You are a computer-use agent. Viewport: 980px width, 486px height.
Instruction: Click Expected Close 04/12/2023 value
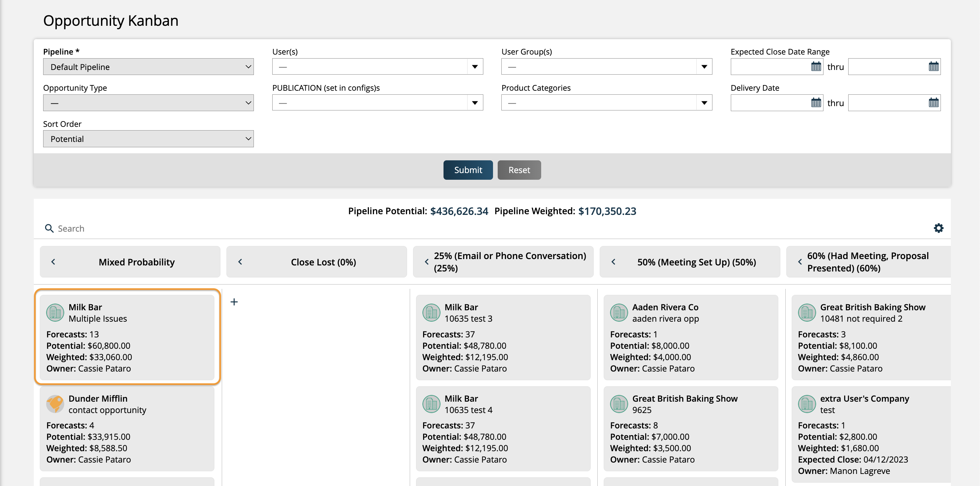pyautogui.click(x=886, y=459)
